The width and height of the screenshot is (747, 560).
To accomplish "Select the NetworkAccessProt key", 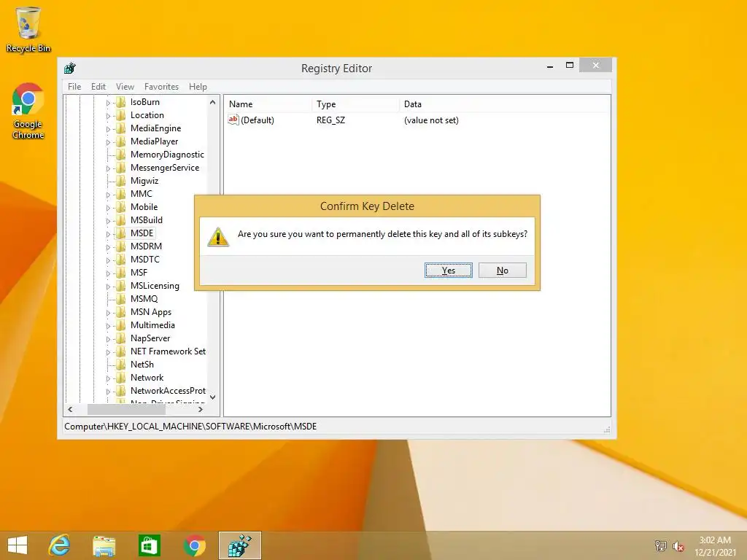I will [x=168, y=391].
